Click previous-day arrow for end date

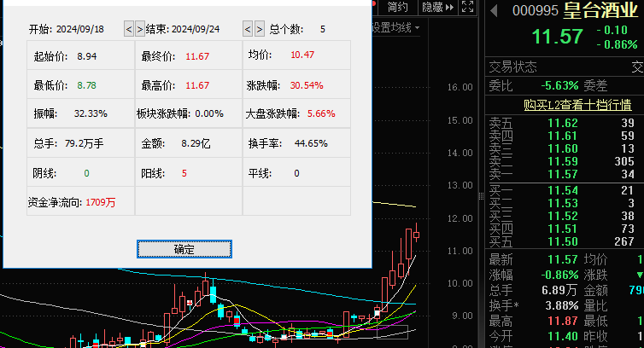point(248,29)
